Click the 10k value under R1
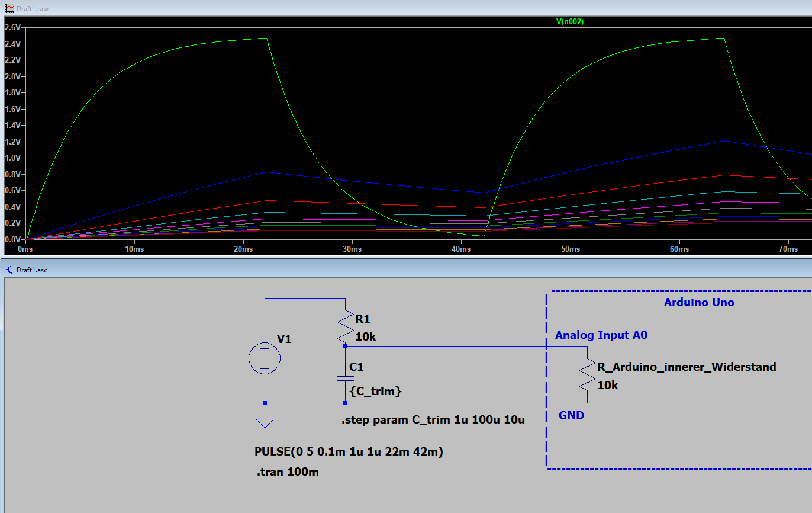This screenshot has width=812, height=513. pyautogui.click(x=365, y=337)
